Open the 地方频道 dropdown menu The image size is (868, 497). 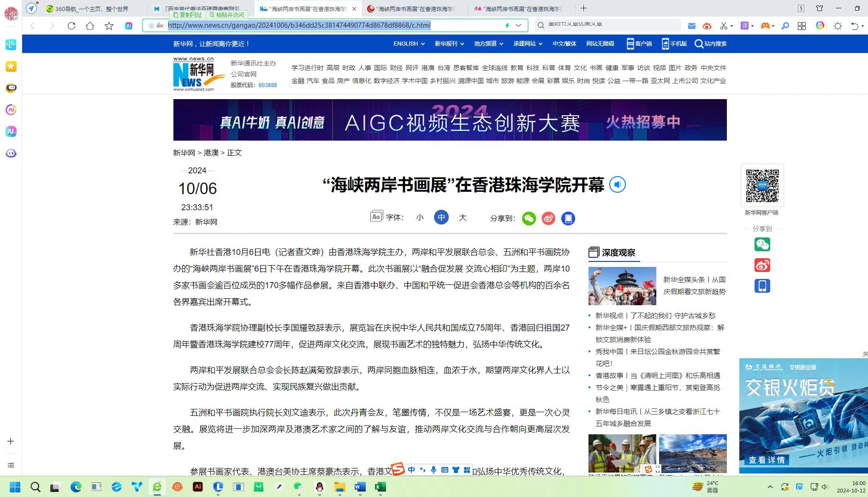click(x=489, y=44)
